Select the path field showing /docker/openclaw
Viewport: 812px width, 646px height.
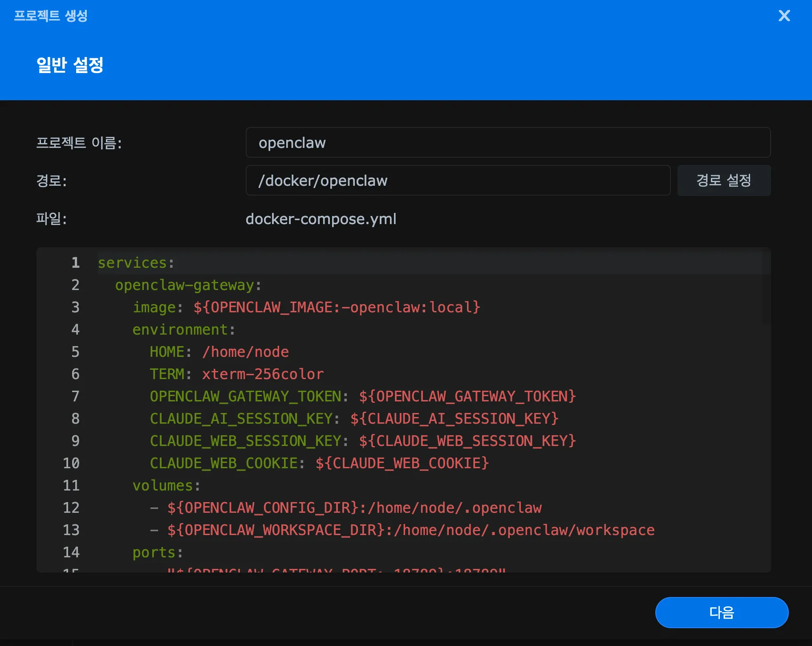click(x=458, y=180)
